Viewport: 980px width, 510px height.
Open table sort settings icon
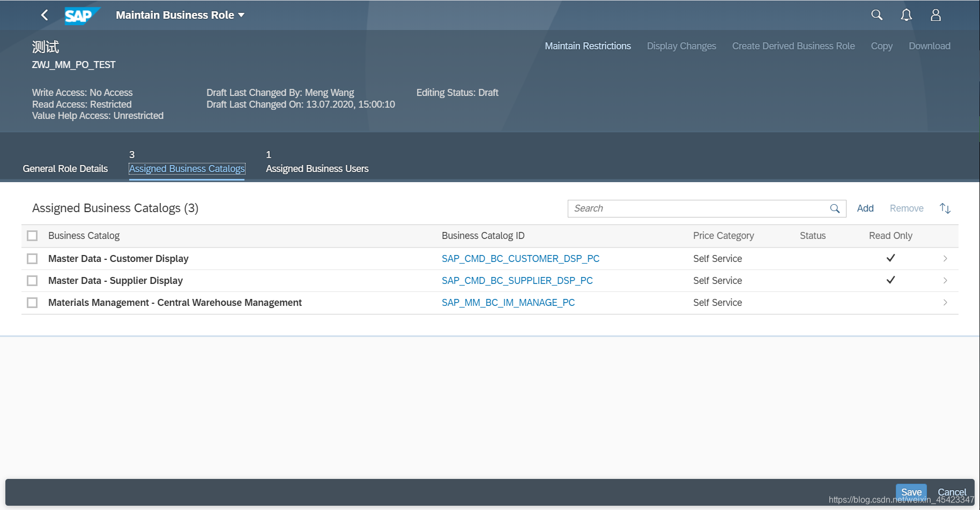(945, 208)
